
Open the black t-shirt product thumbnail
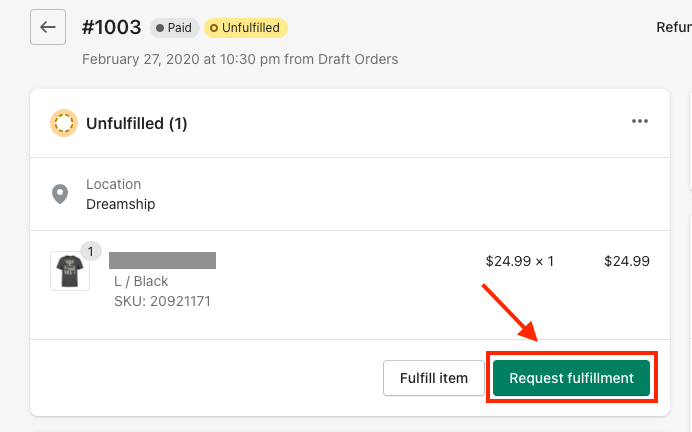69,271
